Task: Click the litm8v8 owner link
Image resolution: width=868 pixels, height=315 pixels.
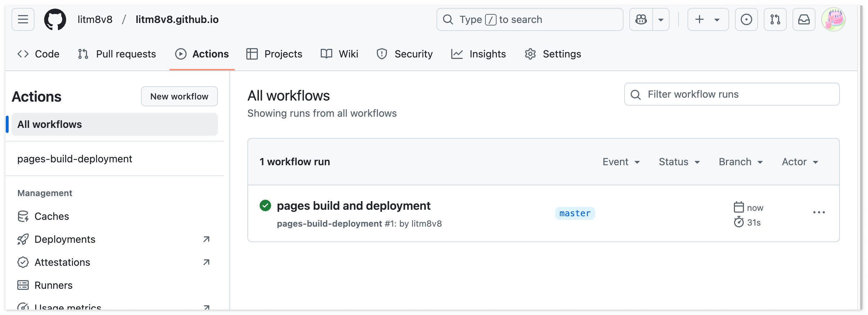Action: pos(95,19)
